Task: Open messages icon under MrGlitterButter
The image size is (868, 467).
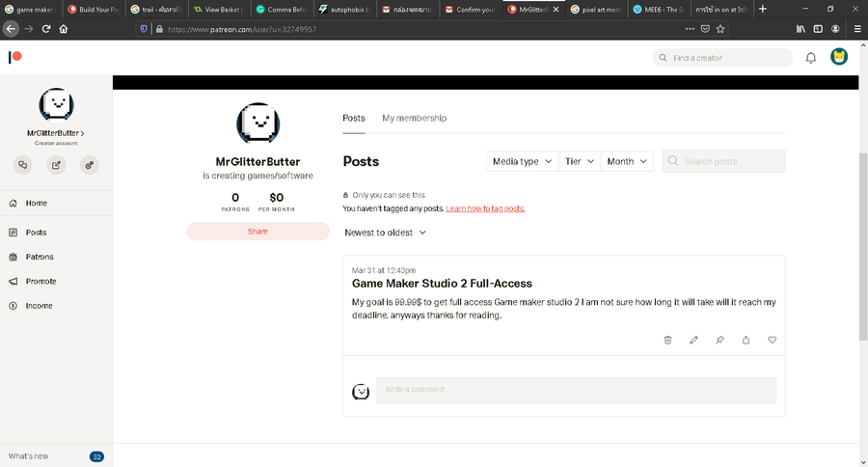Action: [23, 165]
